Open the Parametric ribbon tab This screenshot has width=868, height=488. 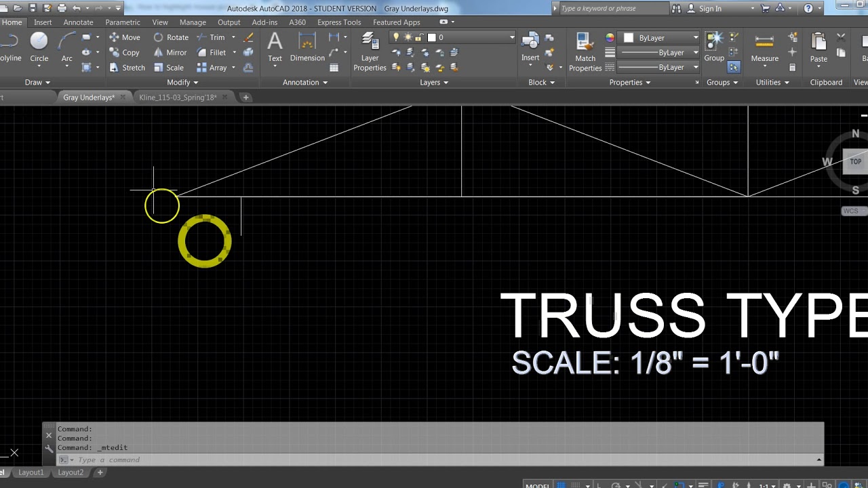point(123,22)
